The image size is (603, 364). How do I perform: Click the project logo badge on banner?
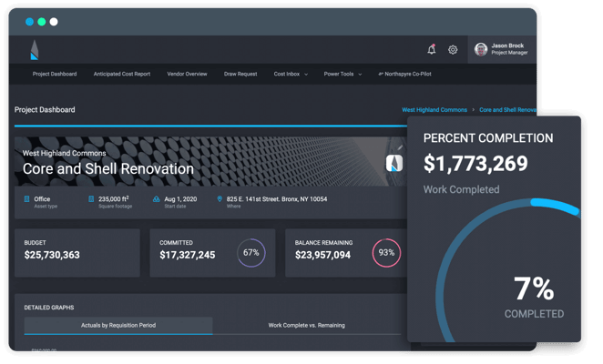(x=394, y=164)
